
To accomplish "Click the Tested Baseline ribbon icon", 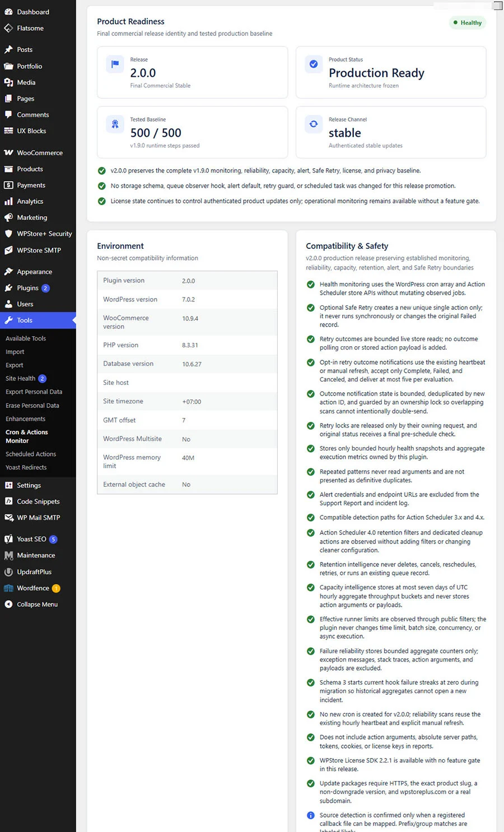I will coord(115,124).
